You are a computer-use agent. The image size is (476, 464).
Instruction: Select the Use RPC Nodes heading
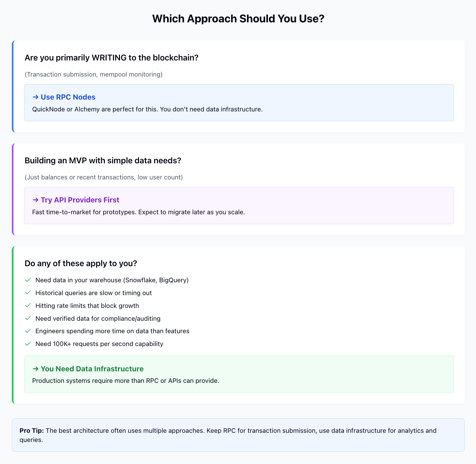pyautogui.click(x=68, y=97)
